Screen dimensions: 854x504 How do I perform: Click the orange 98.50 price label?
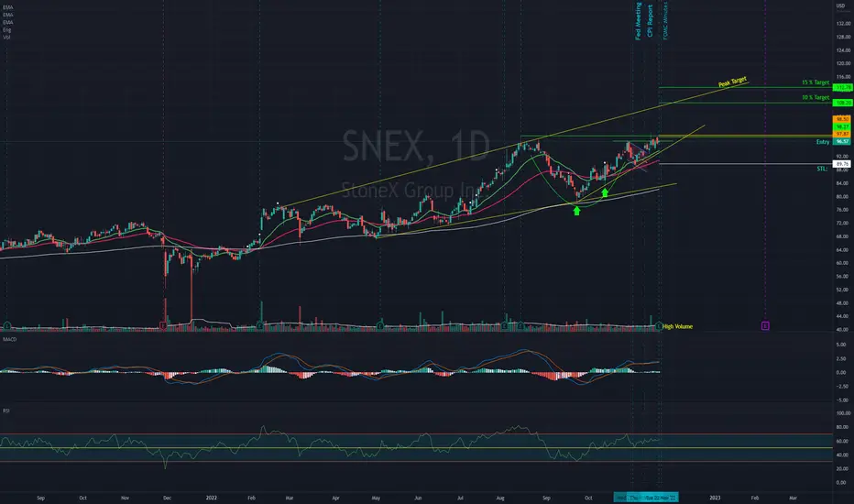(842, 119)
